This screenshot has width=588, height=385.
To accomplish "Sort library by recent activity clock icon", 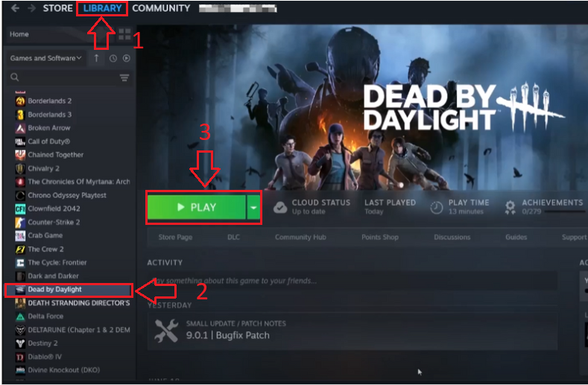I will point(113,58).
